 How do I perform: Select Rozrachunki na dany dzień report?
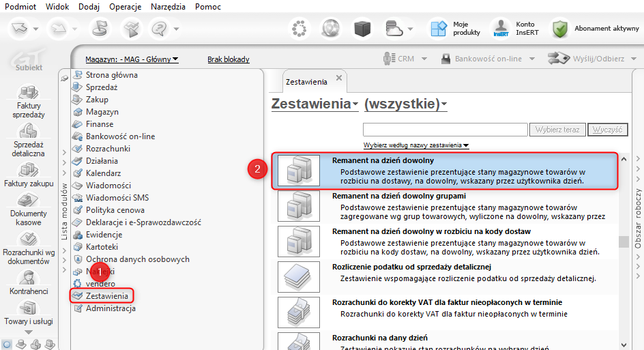(x=445, y=341)
